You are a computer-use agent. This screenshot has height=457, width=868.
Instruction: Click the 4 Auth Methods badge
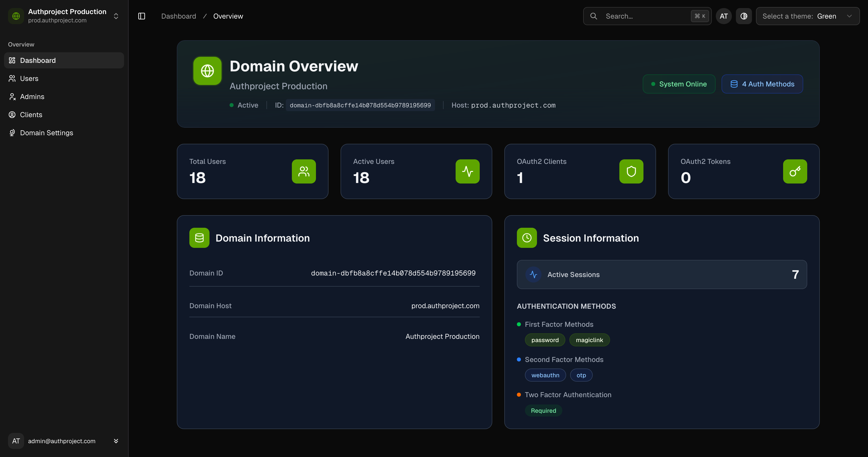point(762,84)
